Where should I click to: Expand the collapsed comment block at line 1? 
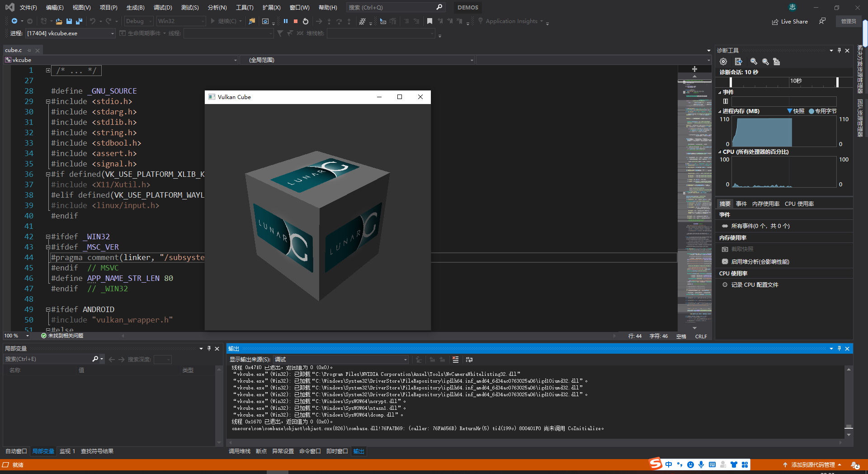(x=48, y=71)
